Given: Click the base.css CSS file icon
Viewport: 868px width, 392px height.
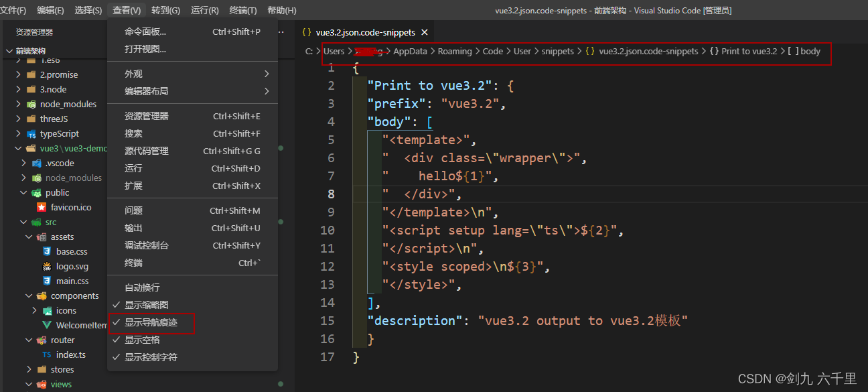Looking at the screenshot, I should (x=47, y=251).
